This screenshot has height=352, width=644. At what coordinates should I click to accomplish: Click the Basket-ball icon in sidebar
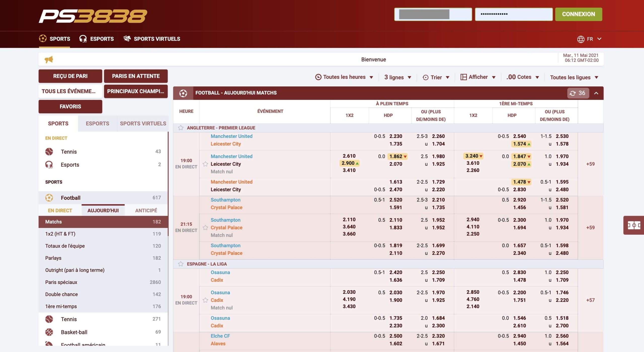[x=49, y=332]
